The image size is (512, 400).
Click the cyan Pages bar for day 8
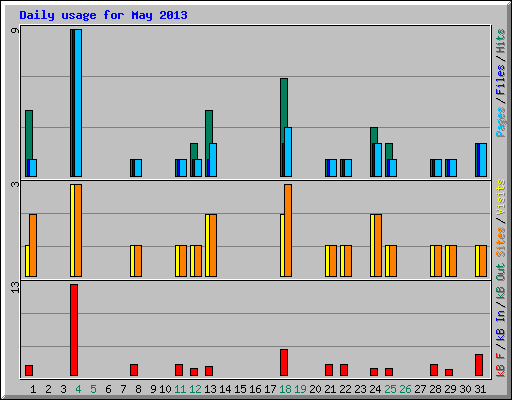[138, 168]
